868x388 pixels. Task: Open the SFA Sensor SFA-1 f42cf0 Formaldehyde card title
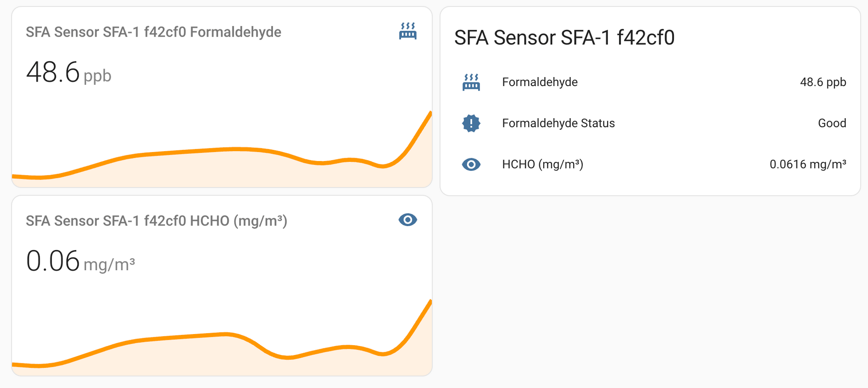tap(153, 32)
